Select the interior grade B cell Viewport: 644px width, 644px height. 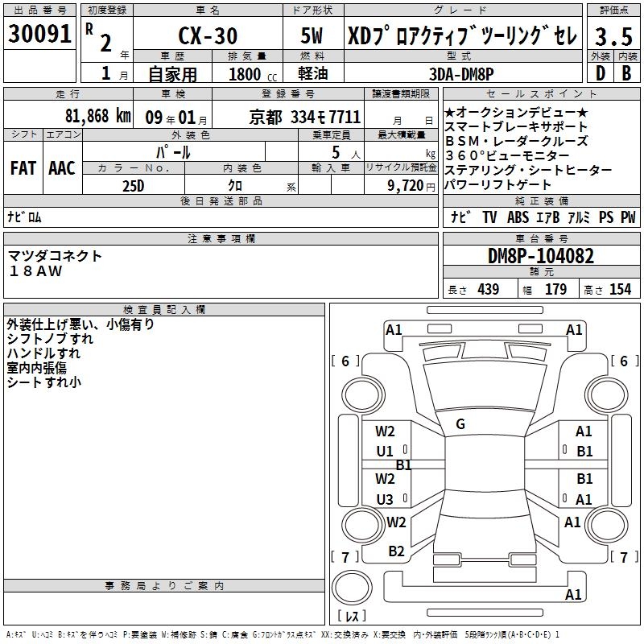(626, 73)
